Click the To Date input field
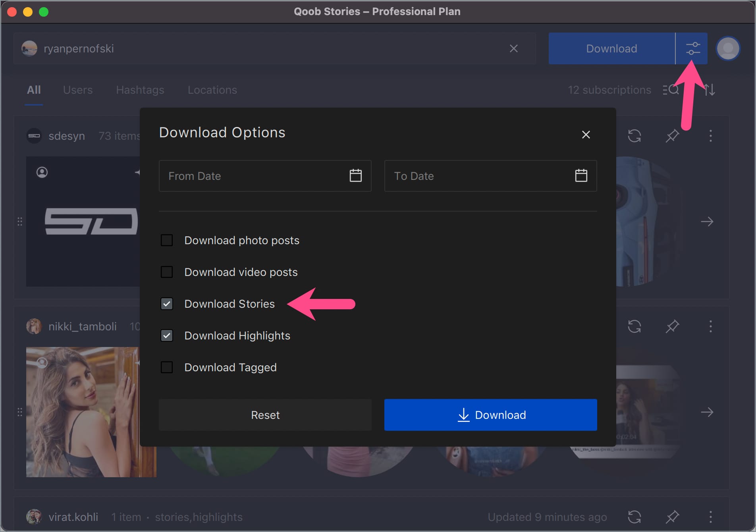Screen dimensions: 756x532 [x=491, y=176]
